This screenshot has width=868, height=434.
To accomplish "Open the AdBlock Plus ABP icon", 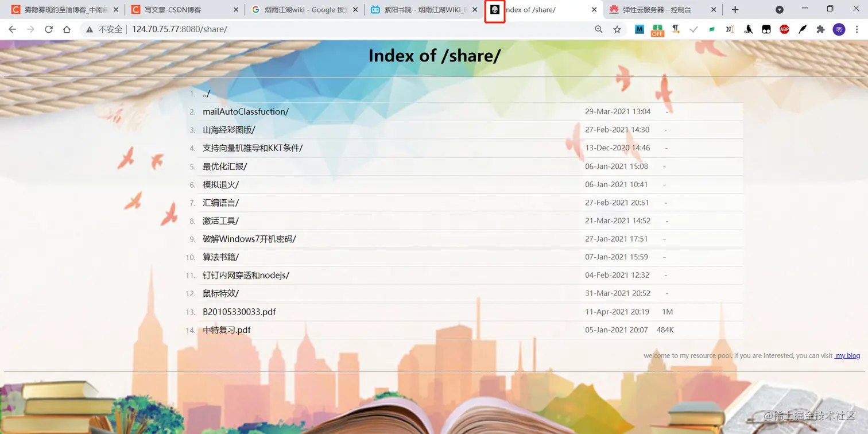I will click(x=784, y=29).
